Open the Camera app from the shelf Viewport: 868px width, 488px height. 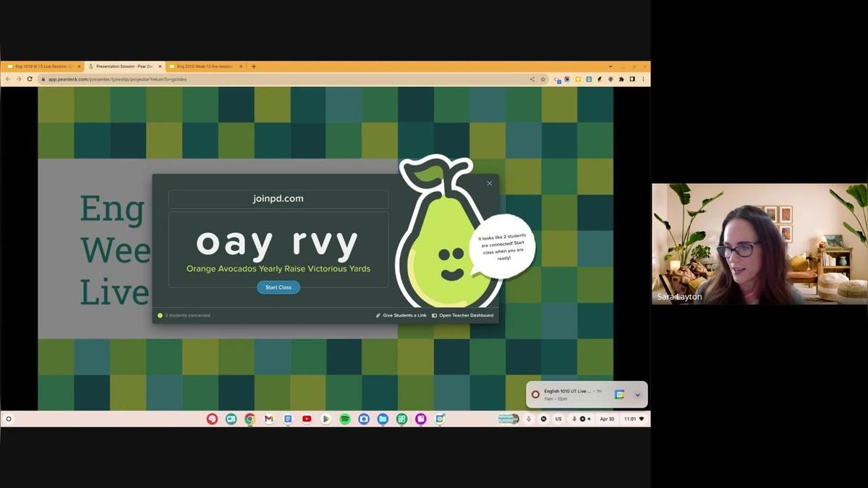click(x=364, y=418)
